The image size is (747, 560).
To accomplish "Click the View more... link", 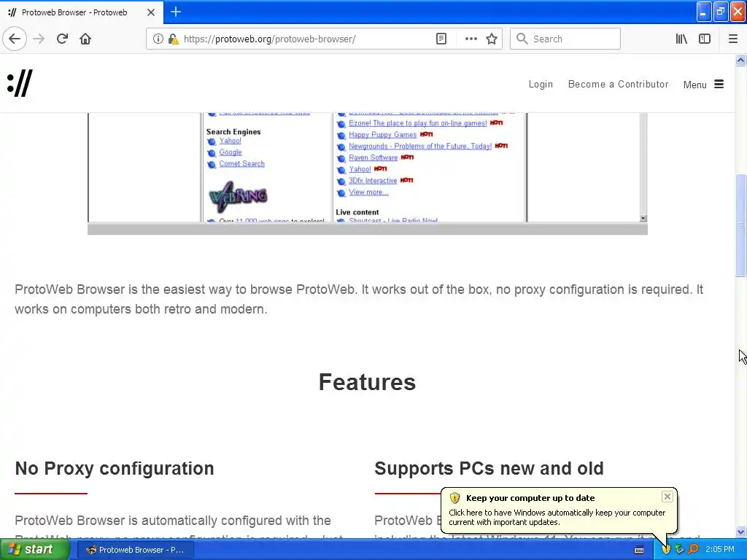I will (x=368, y=192).
